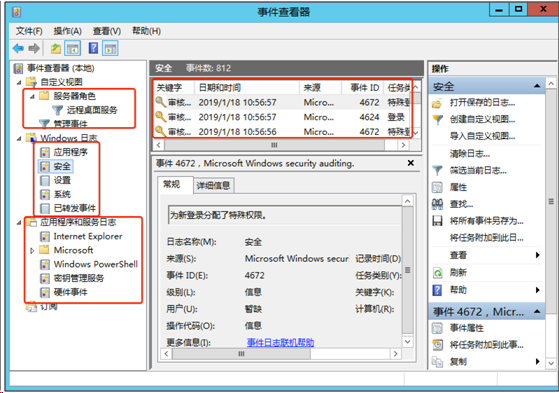Screen dimensions: 559x393
Task: Select the 事件查看器 (本地) root node
Action: pyautogui.click(x=61, y=68)
